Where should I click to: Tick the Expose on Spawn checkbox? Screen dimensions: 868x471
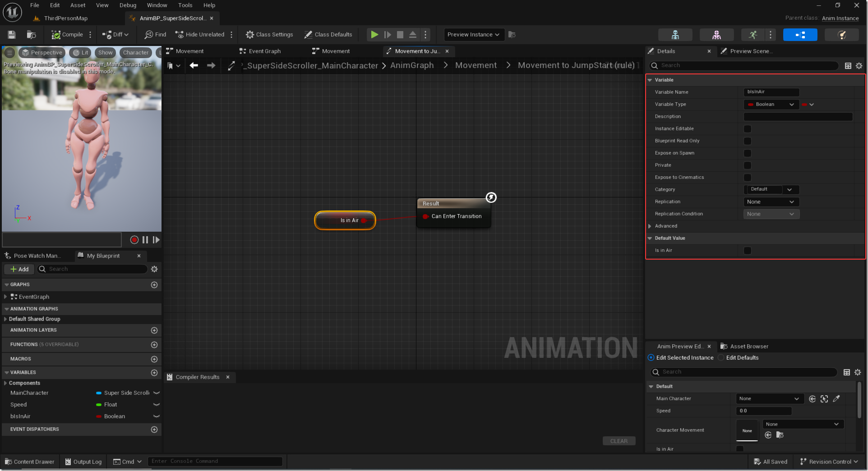(748, 153)
